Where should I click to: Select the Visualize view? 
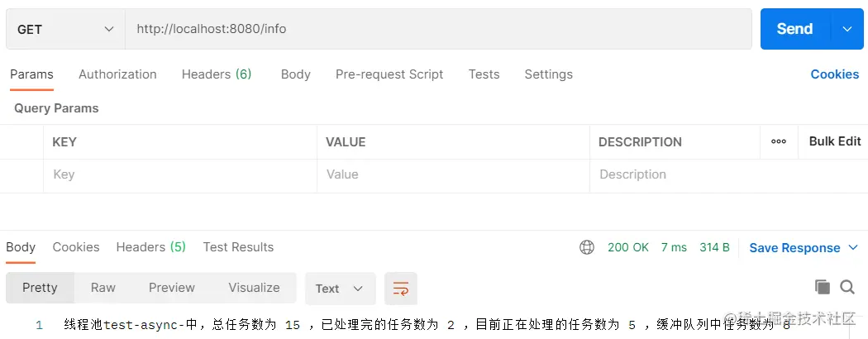coord(254,288)
